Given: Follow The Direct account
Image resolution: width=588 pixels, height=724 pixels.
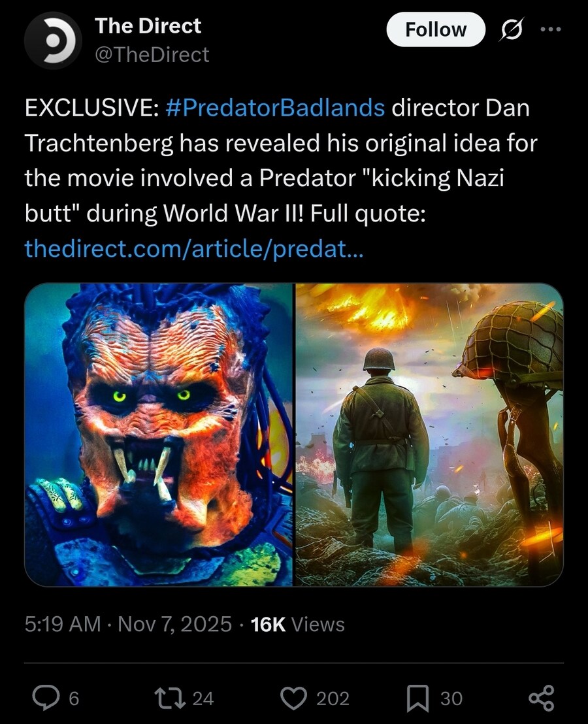Looking at the screenshot, I should (436, 29).
